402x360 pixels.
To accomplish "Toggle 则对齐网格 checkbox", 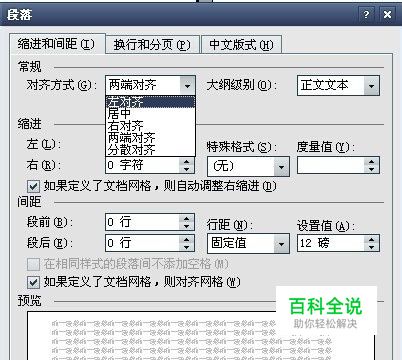I will 33,282.
